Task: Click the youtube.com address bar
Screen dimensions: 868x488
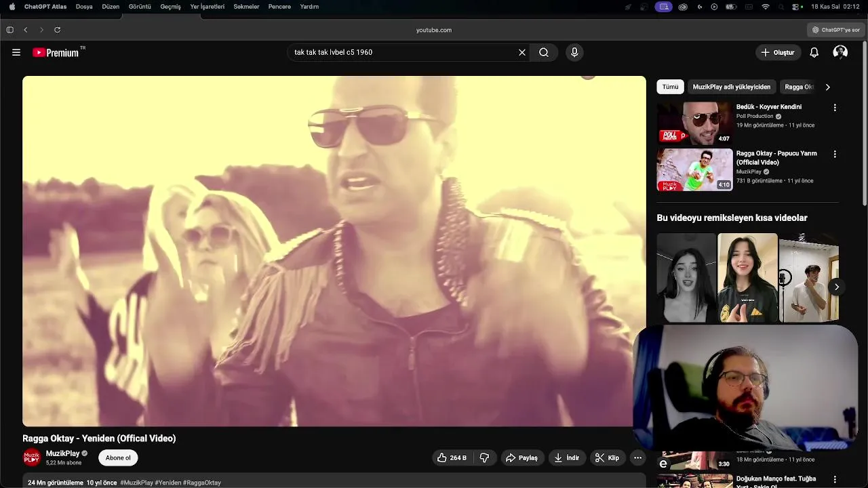Action: [434, 30]
